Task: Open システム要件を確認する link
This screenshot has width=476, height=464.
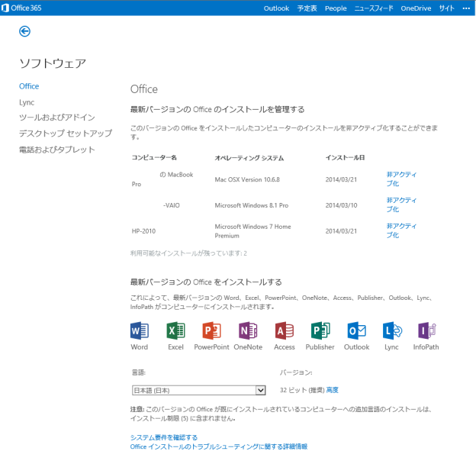Action: pos(164,437)
